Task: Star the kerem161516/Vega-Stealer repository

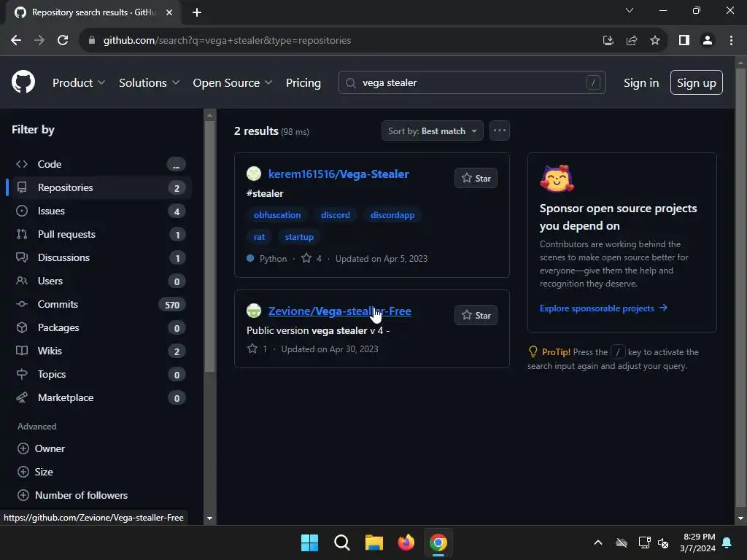Action: pos(476,178)
